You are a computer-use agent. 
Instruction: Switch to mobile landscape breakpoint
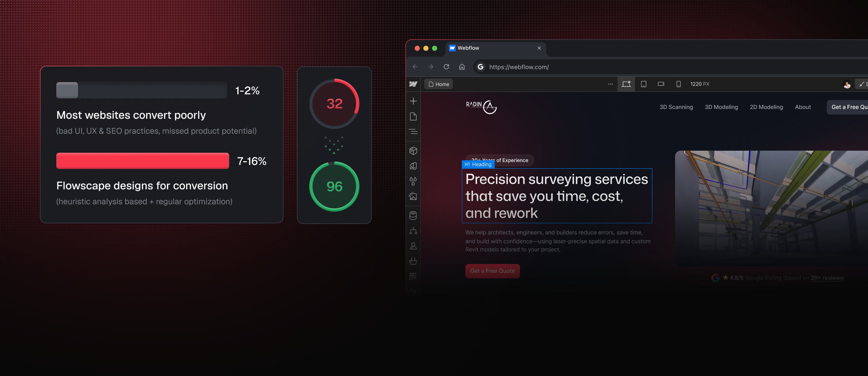pos(661,84)
